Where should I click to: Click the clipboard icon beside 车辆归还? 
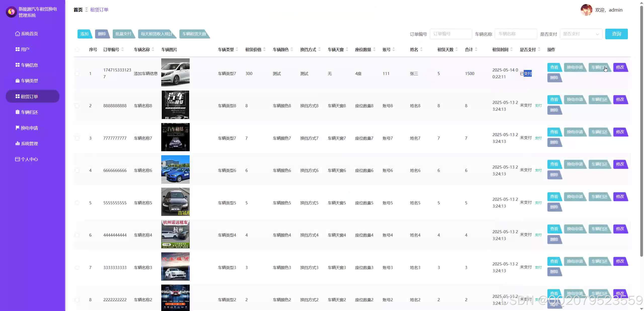pyautogui.click(x=17, y=112)
